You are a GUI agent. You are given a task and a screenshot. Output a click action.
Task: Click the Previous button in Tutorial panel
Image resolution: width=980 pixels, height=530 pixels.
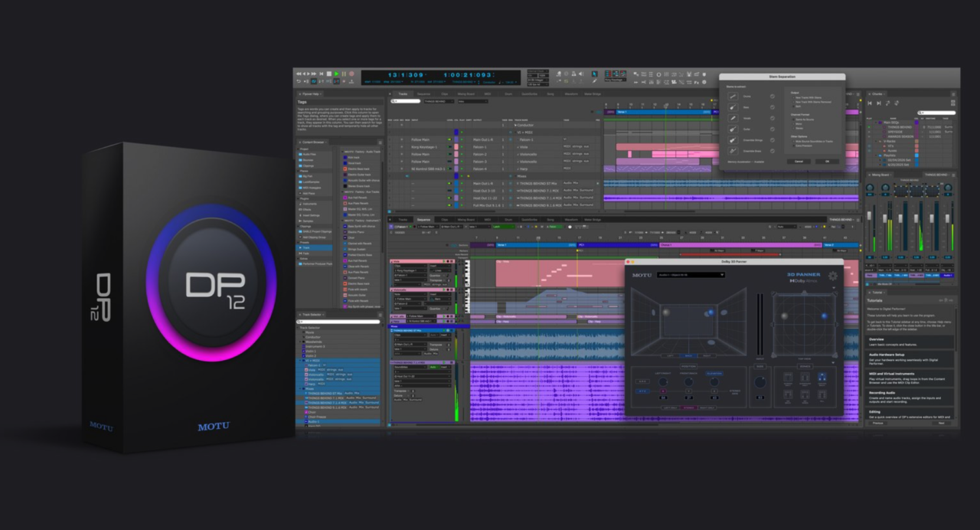878,423
